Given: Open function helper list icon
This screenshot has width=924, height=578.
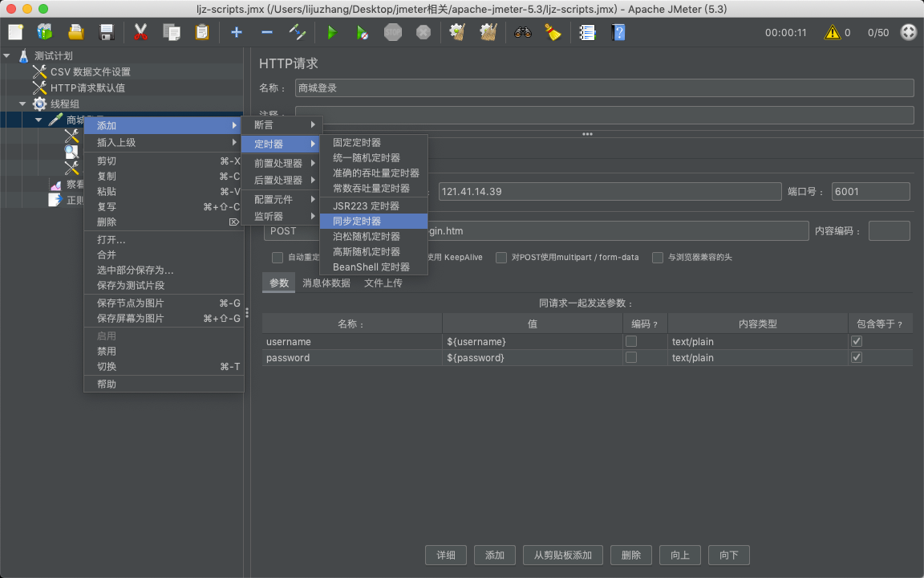Looking at the screenshot, I should pos(587,32).
